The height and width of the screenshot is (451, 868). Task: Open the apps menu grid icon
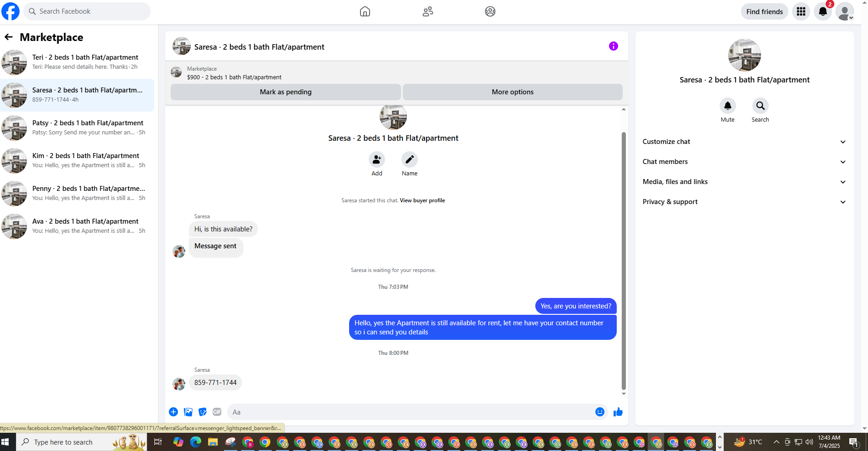point(801,11)
